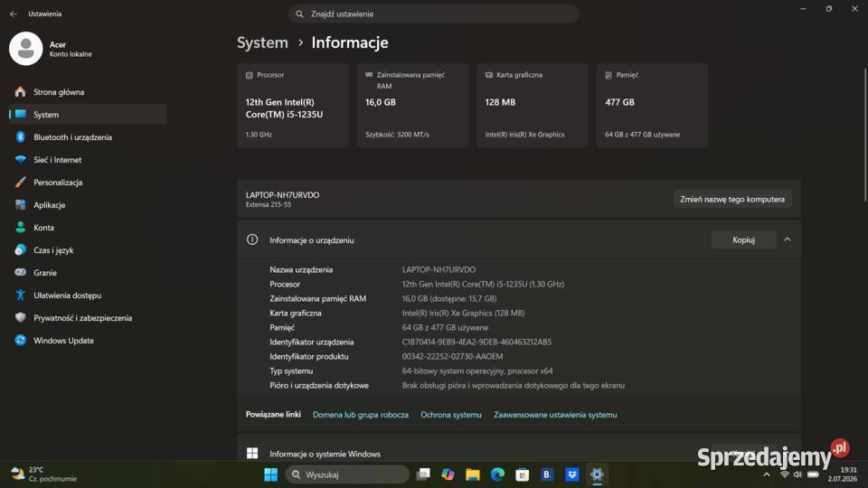Go back with the Settings back arrow
The image size is (868, 488).
pos(14,14)
